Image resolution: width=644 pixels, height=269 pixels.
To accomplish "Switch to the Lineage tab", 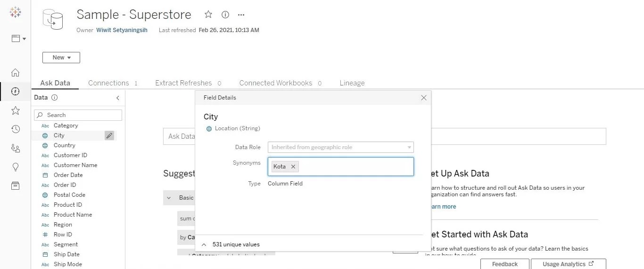I will [352, 83].
